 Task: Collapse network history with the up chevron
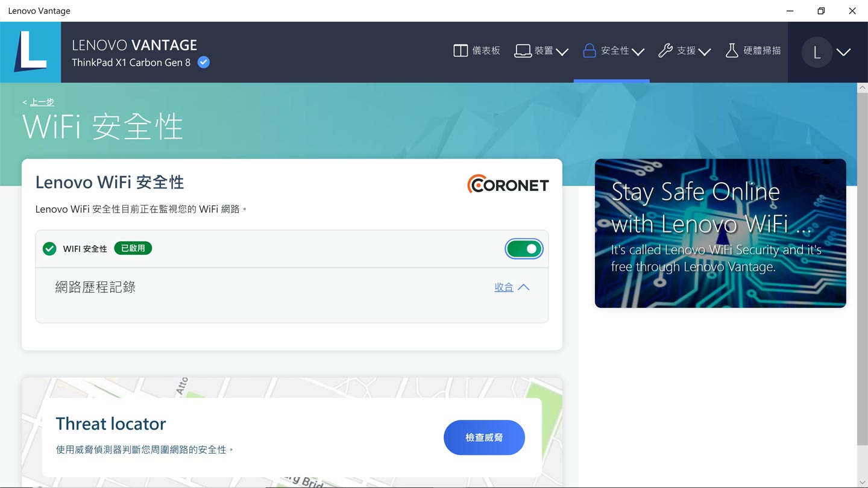click(x=524, y=287)
